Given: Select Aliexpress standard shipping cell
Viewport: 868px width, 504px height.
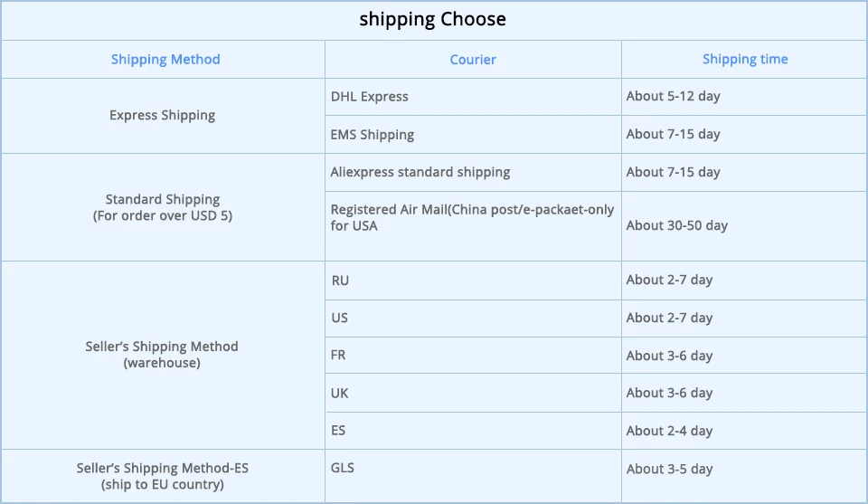Looking at the screenshot, I should click(x=420, y=172).
